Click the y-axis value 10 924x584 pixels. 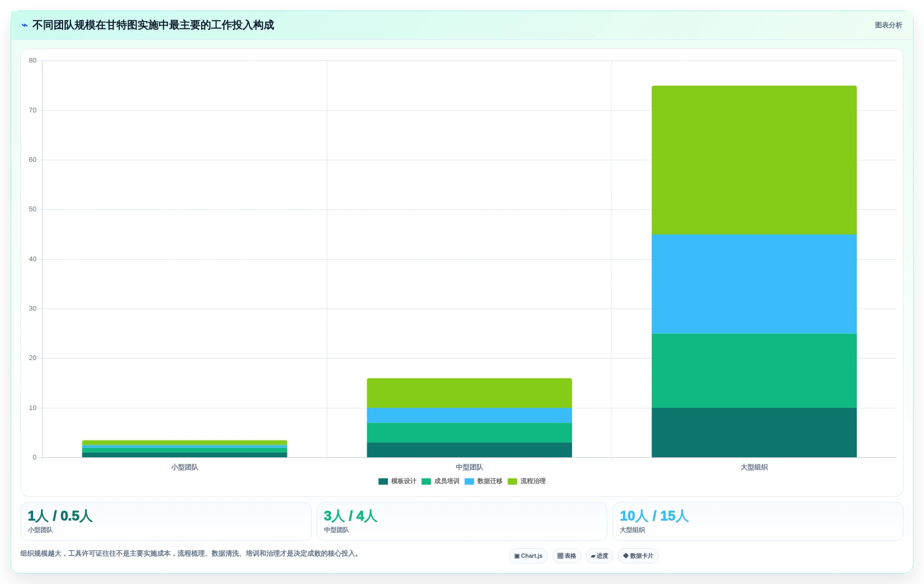(x=33, y=408)
